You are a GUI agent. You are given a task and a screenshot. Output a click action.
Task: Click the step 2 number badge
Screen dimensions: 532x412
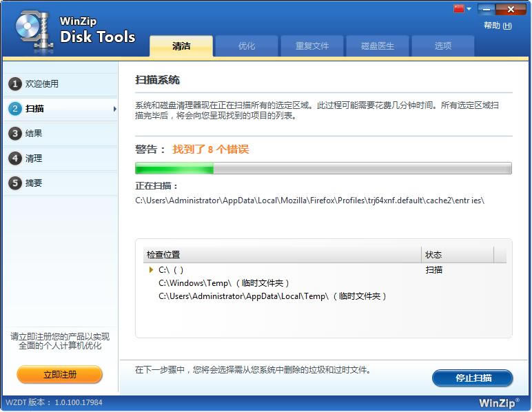click(x=15, y=108)
